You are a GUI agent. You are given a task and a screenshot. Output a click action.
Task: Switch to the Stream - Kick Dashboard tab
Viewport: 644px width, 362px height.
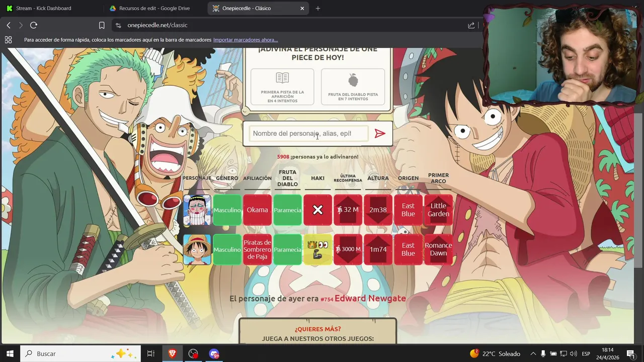coord(52,9)
